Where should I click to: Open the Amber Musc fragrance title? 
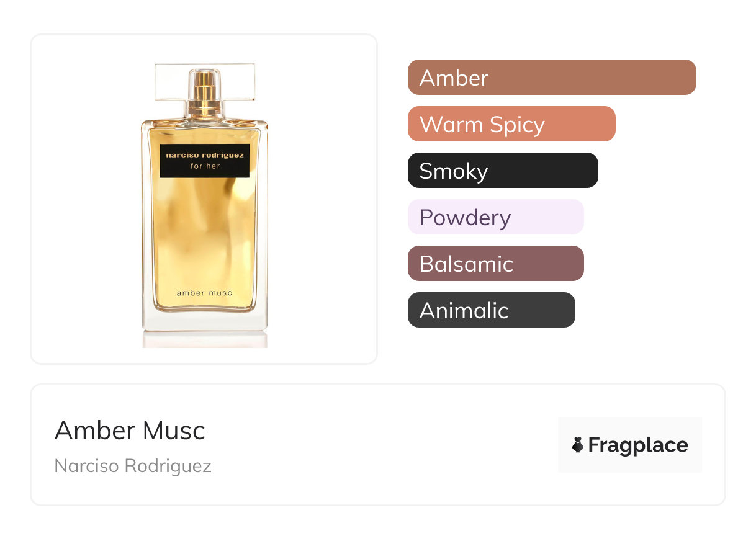pos(130,431)
